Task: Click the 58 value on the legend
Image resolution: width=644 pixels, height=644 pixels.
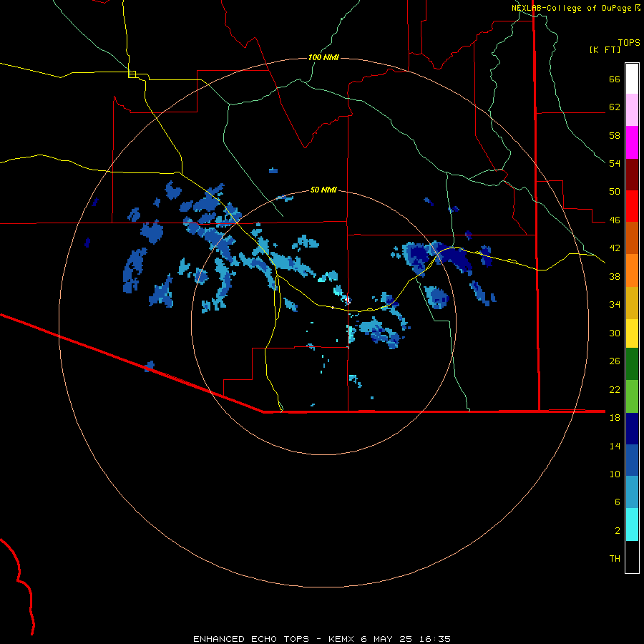Action: pos(615,135)
